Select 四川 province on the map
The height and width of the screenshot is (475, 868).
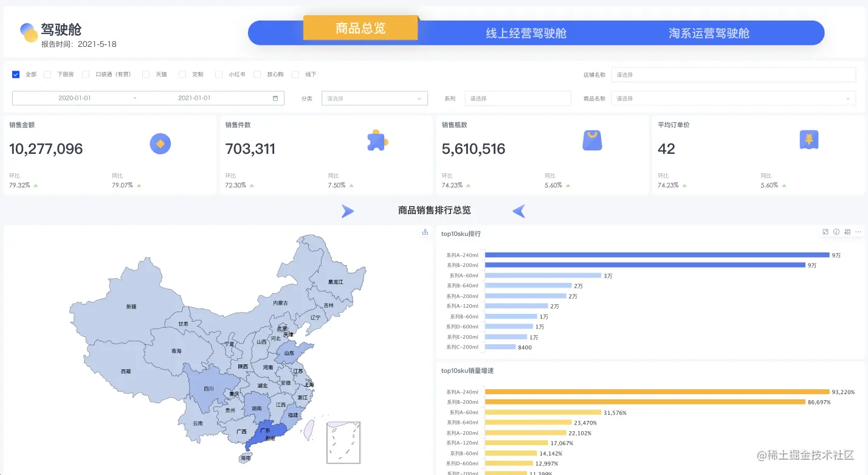pos(208,388)
